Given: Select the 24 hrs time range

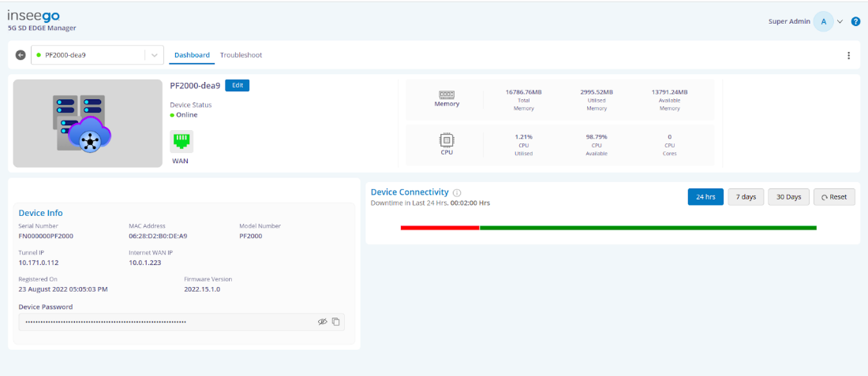Looking at the screenshot, I should (705, 197).
